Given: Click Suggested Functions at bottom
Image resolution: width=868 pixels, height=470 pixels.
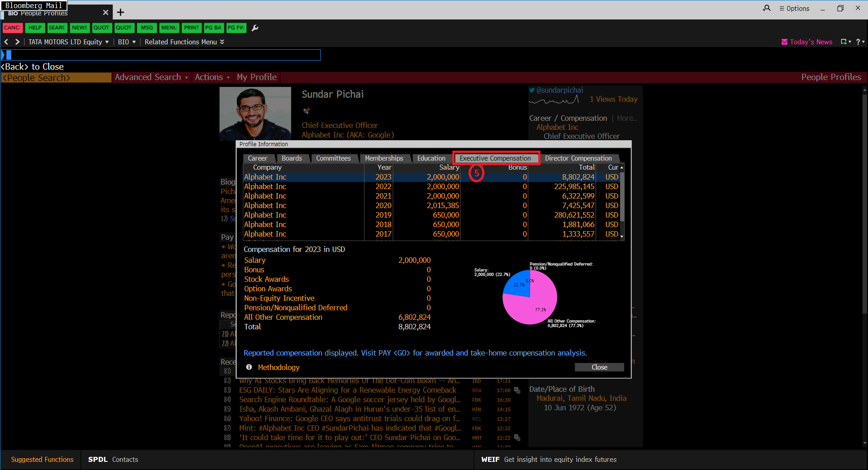Looking at the screenshot, I should coord(42,460).
